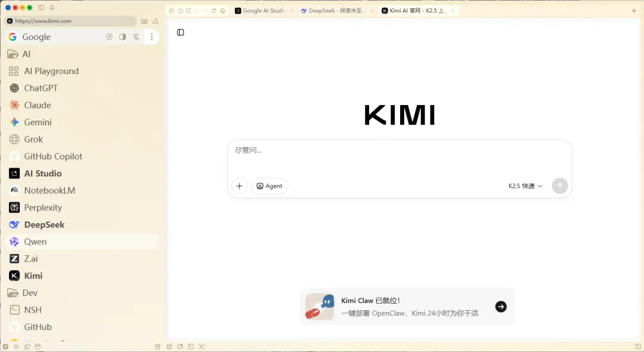
Task: Go forward with the right arrow
Action: point(205,11)
